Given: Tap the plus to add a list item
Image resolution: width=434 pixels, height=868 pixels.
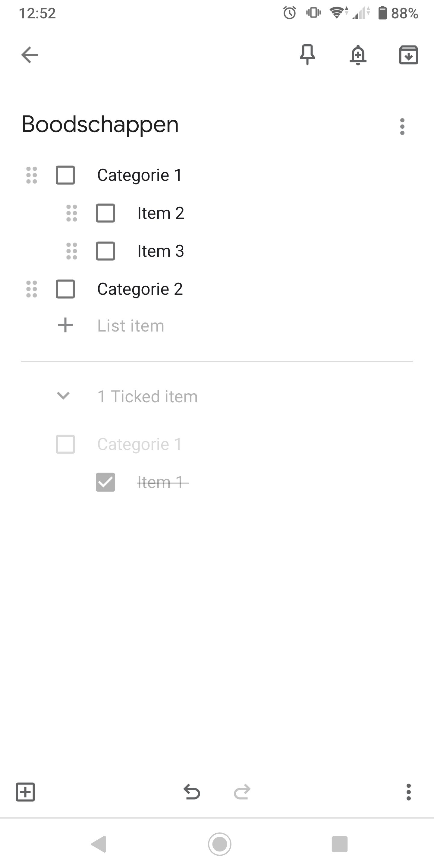Looking at the screenshot, I should tap(65, 325).
